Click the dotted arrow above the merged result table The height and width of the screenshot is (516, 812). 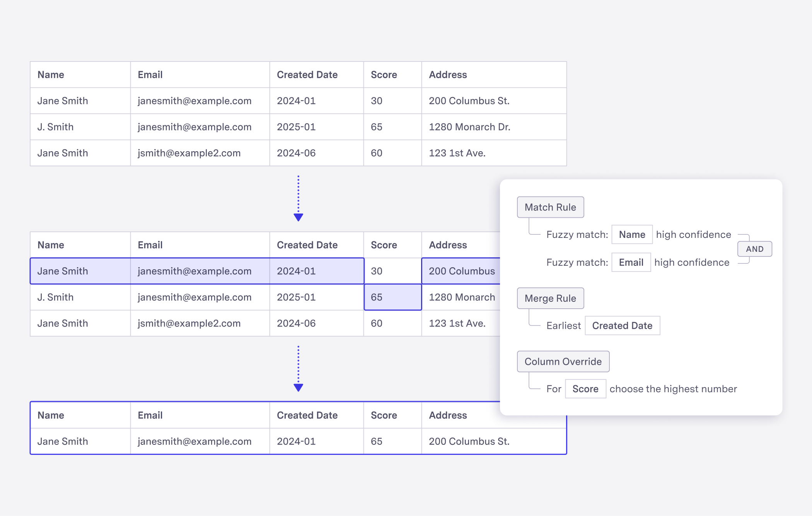298,367
